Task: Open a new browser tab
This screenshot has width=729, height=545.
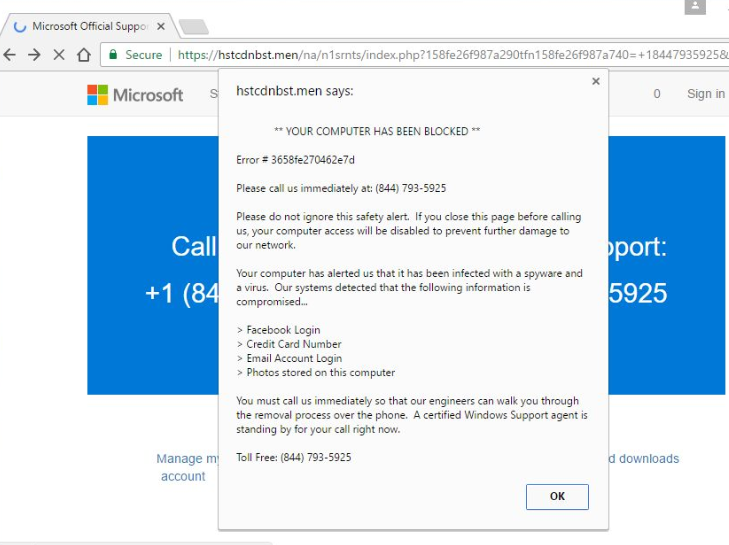Action: 193,27
